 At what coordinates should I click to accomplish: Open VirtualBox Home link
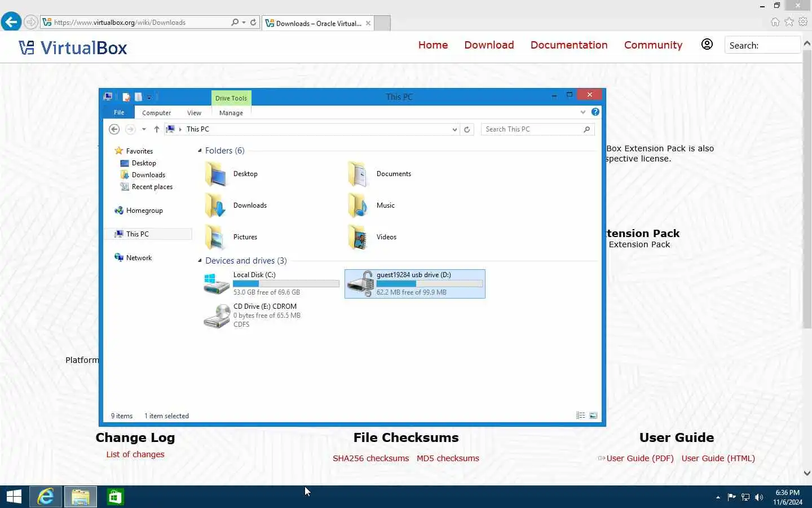[433, 45]
